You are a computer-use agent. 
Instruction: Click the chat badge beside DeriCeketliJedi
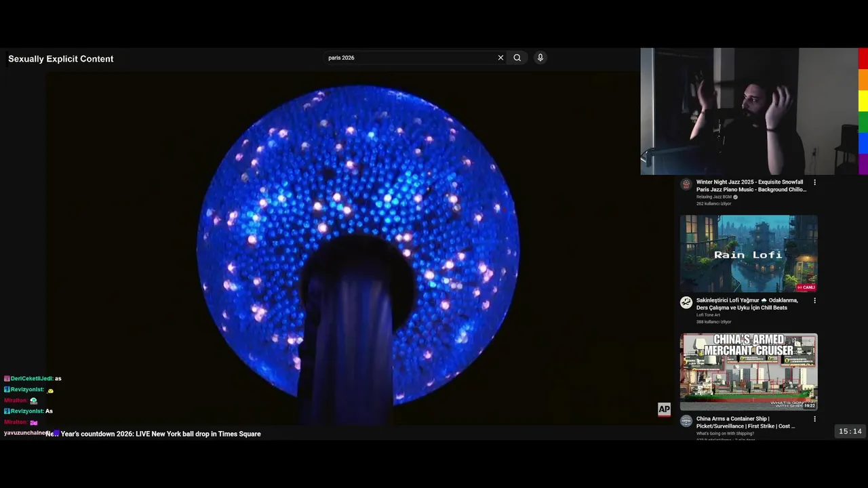(x=7, y=379)
